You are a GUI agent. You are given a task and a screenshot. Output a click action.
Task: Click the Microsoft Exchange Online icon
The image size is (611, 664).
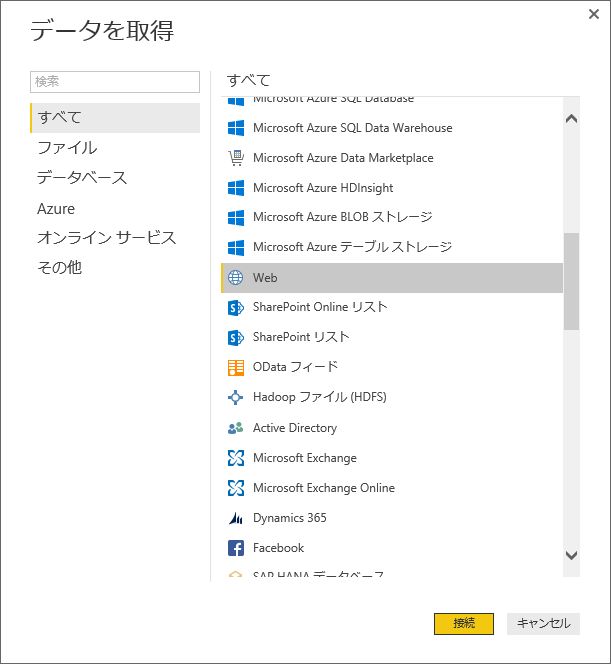pyautogui.click(x=236, y=488)
